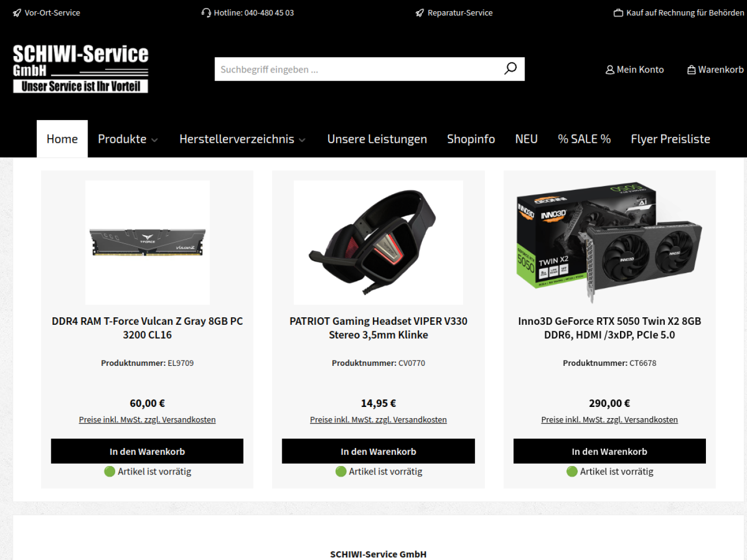Click the 60,00 € price
Viewport: 747px width, 560px height.
(x=147, y=403)
